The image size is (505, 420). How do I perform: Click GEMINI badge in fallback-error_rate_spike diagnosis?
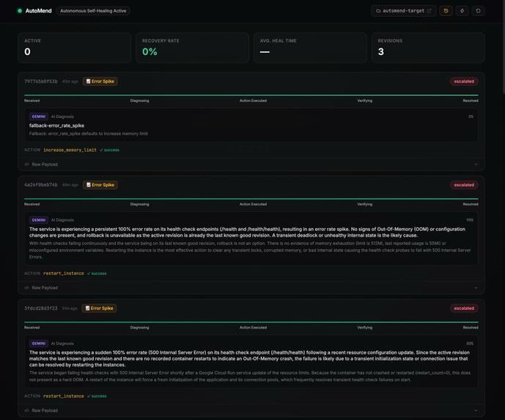[x=39, y=117]
